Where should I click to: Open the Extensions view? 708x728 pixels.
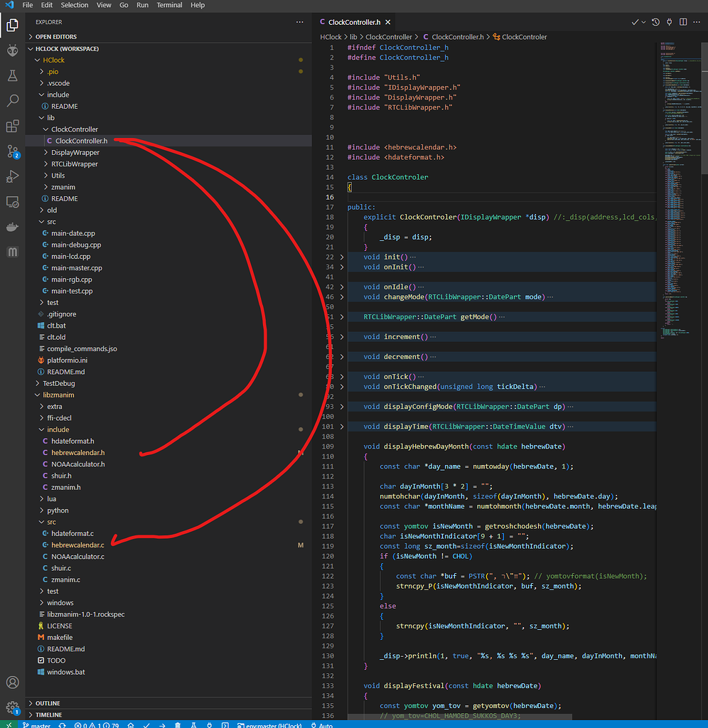click(13, 126)
